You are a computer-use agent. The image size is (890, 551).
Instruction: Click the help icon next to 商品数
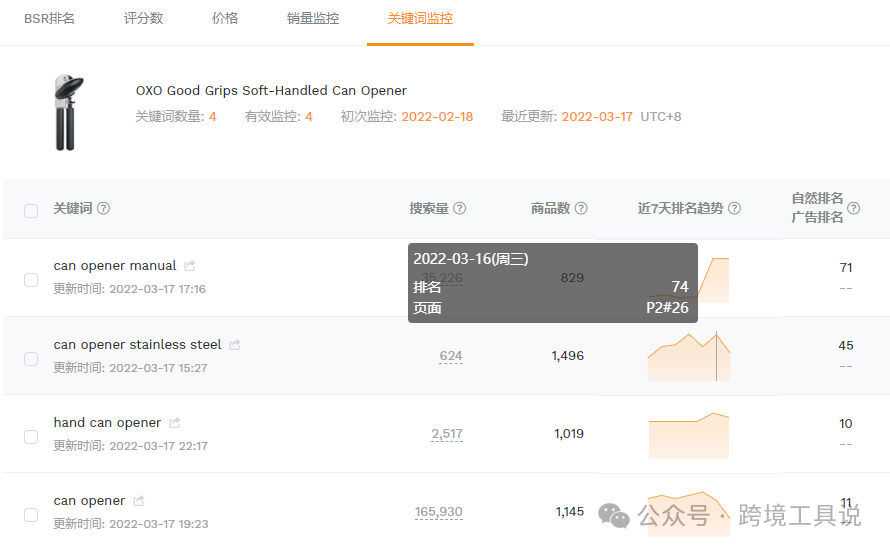[x=581, y=208]
